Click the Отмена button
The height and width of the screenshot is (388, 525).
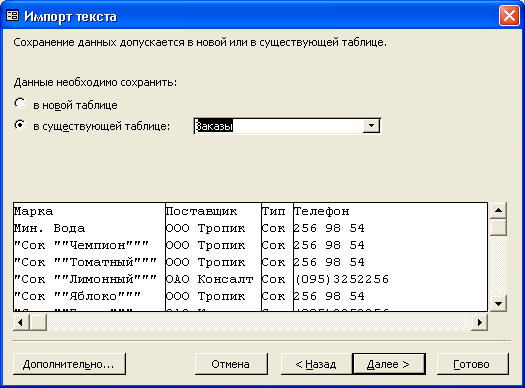point(231,364)
